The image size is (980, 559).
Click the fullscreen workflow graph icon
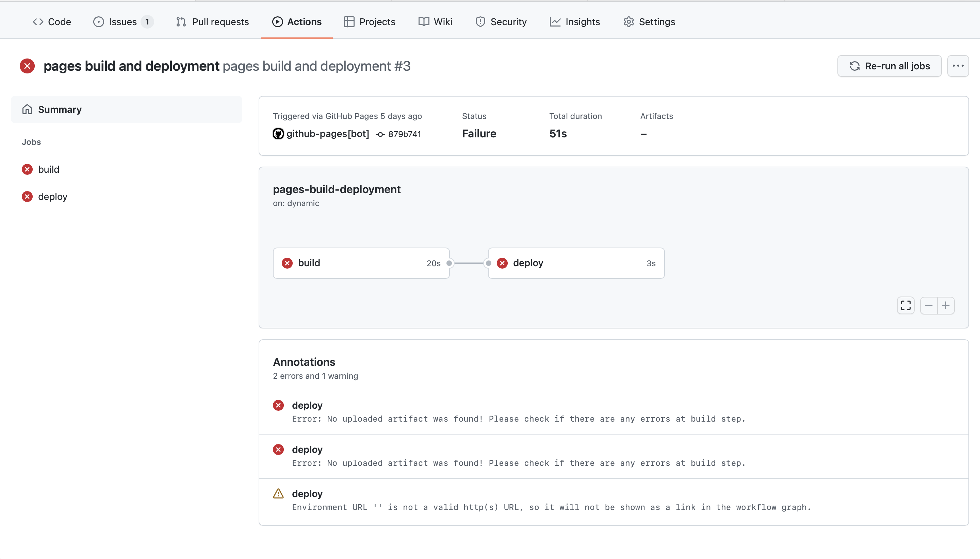pos(905,305)
